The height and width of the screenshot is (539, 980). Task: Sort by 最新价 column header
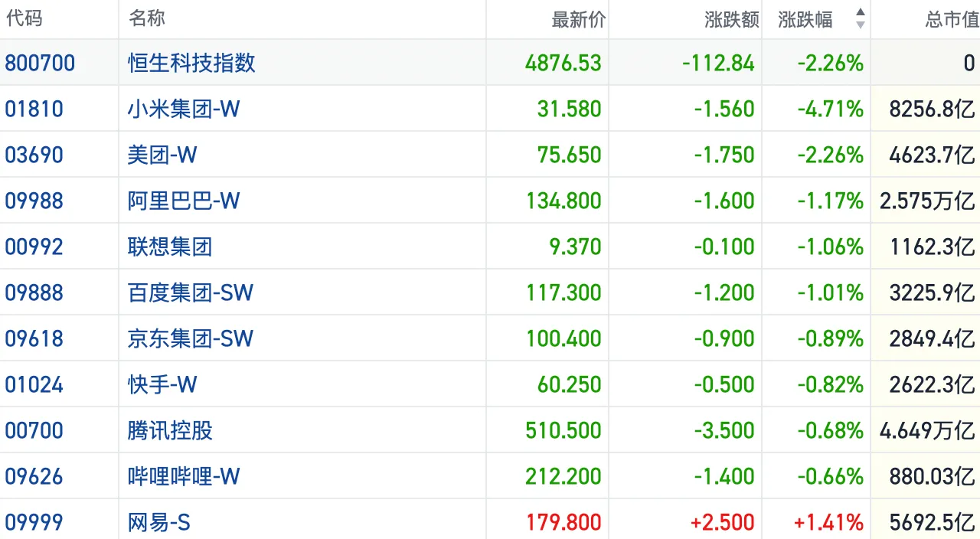point(578,20)
